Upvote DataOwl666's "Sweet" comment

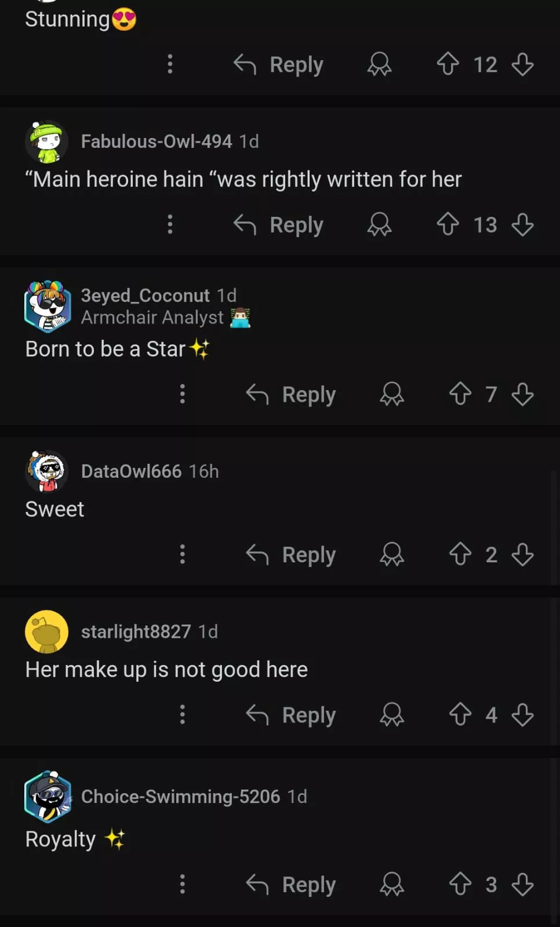(x=460, y=554)
